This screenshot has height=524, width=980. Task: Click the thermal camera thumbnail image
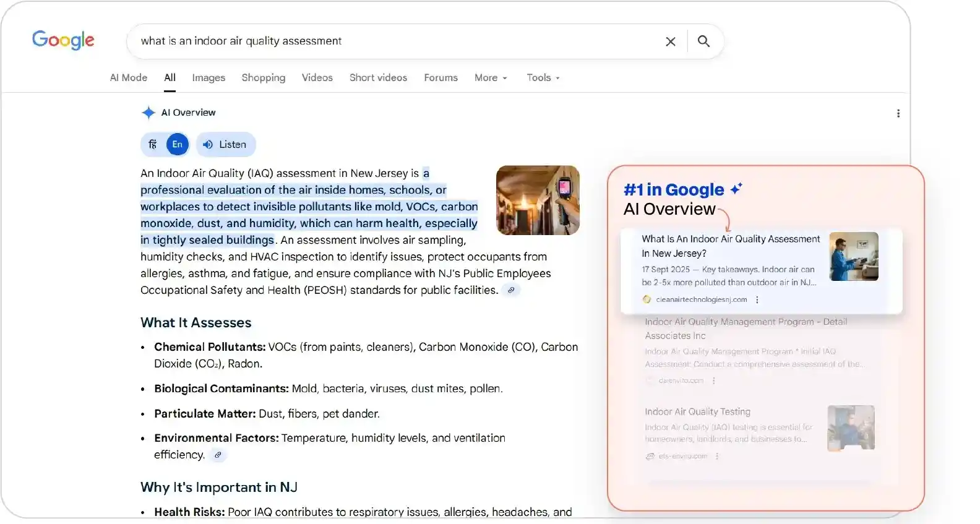tap(538, 200)
